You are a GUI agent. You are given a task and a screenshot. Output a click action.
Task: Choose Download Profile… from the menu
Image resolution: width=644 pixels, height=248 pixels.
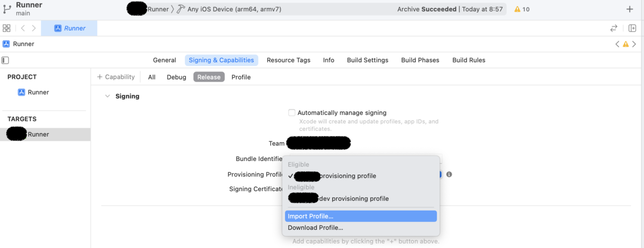point(315,228)
